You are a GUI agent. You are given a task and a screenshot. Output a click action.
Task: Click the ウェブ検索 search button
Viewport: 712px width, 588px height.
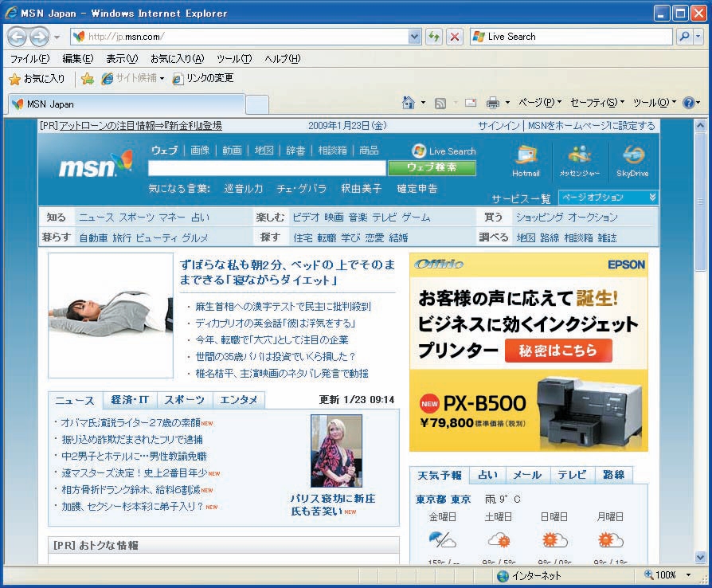432,167
